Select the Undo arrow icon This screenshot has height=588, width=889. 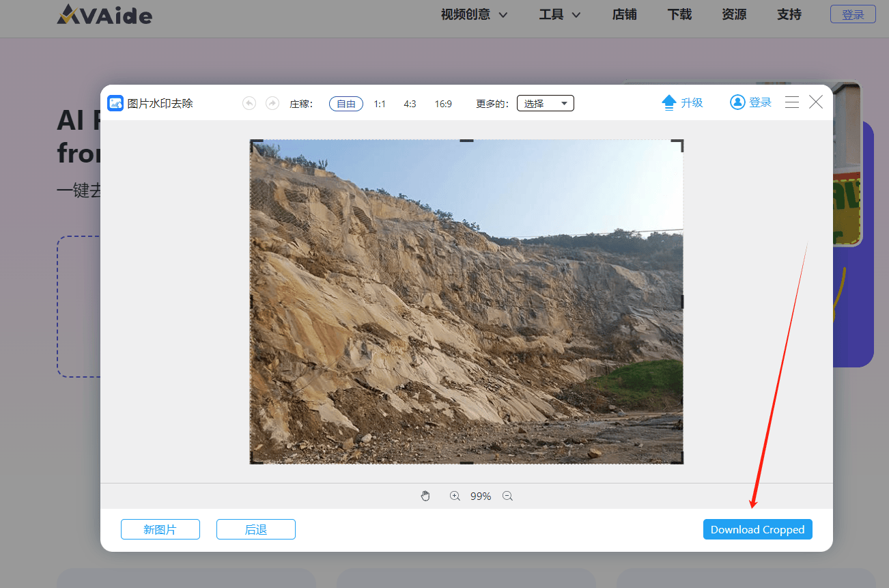click(x=249, y=102)
